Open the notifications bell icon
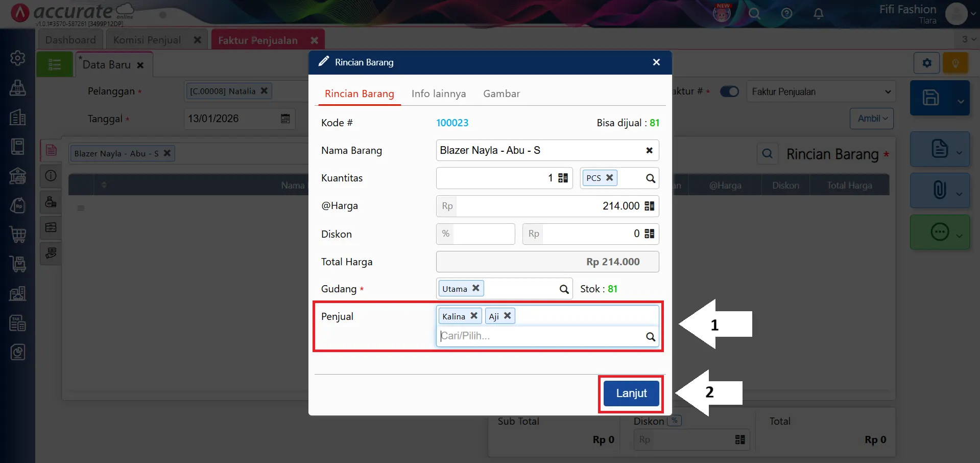The height and width of the screenshot is (463, 980). coord(818,14)
